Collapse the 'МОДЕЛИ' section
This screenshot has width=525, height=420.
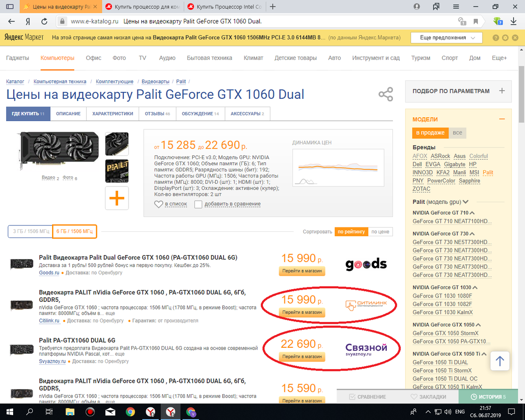click(x=502, y=119)
